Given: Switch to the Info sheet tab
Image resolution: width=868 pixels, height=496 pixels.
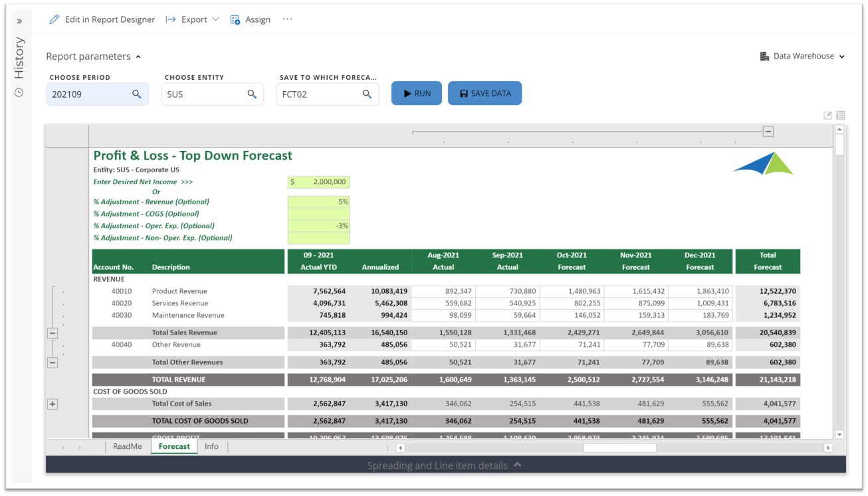Looking at the screenshot, I should coord(211,447).
